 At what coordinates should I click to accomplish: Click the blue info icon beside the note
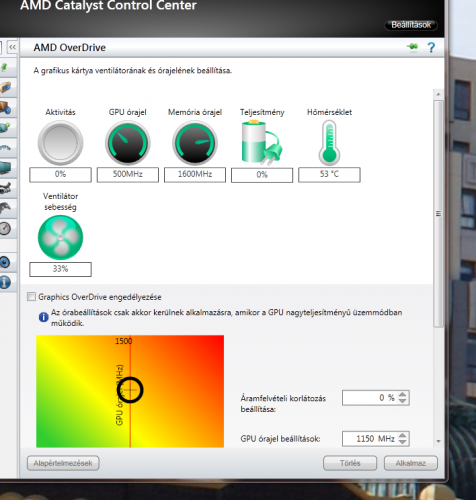[43, 317]
